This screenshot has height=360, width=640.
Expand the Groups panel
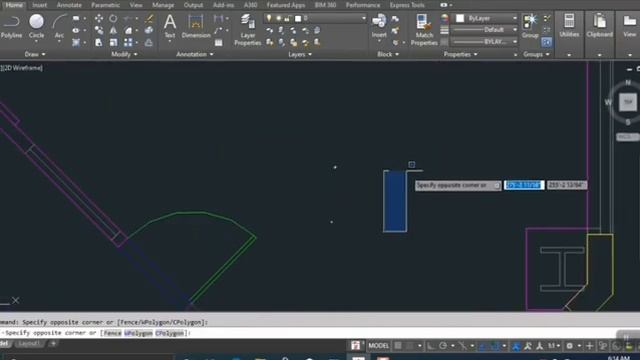[536, 54]
